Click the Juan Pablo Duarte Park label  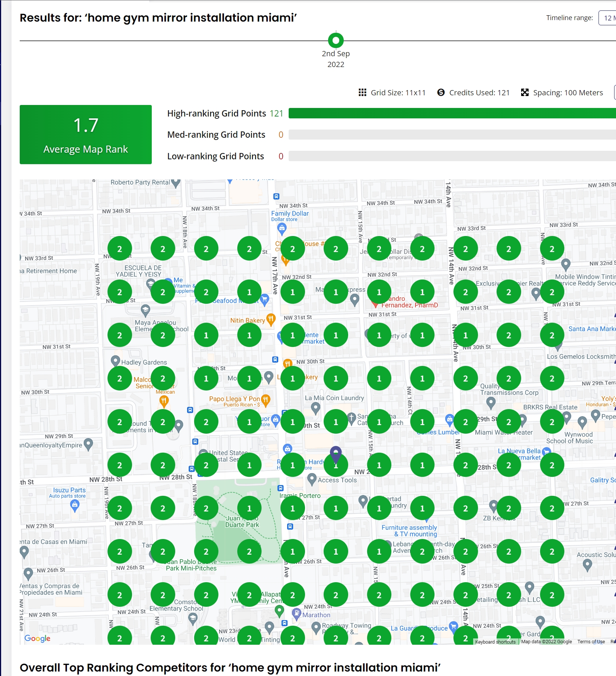tap(242, 522)
